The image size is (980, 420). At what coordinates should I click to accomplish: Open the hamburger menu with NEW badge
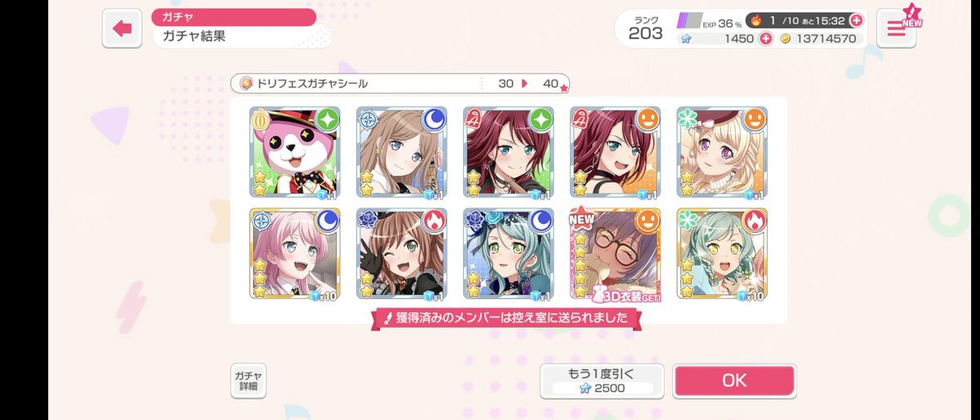(896, 29)
